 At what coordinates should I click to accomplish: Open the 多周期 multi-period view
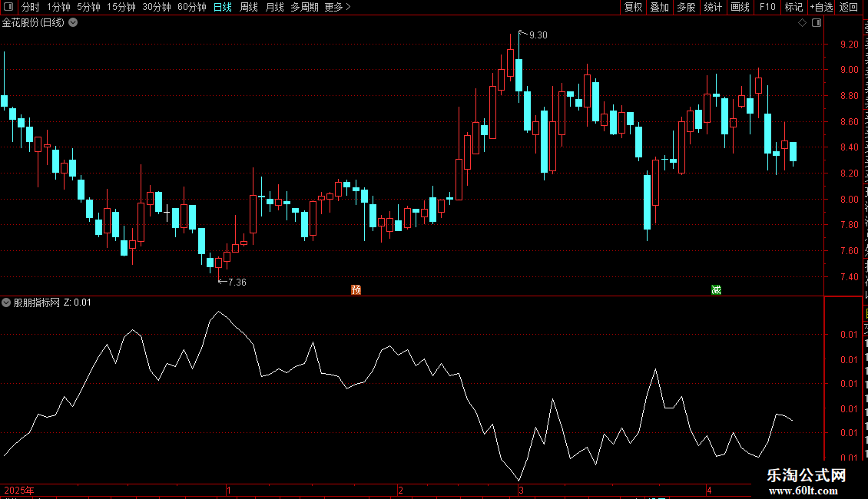point(304,7)
